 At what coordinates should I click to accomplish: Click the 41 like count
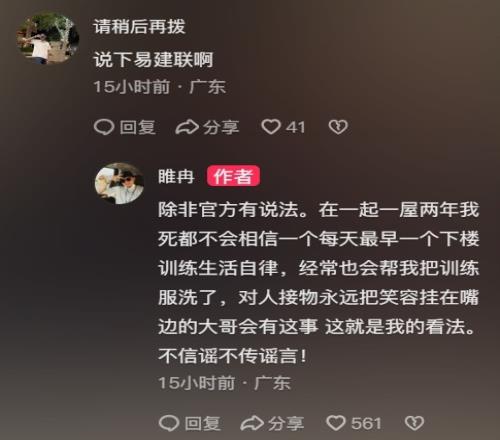[x=295, y=127]
